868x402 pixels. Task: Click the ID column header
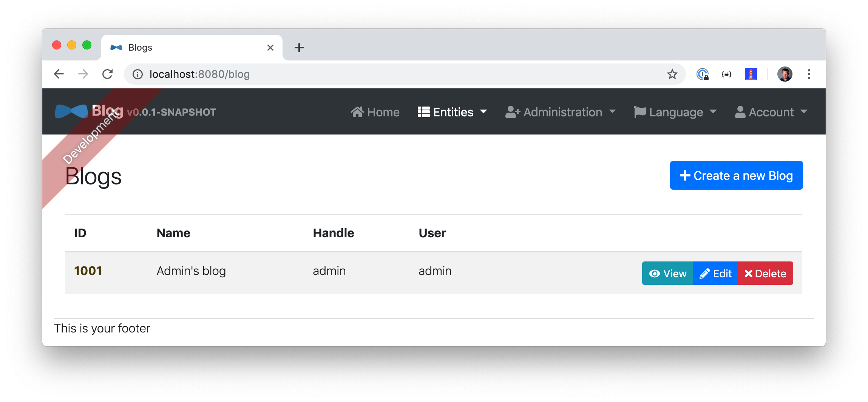80,233
